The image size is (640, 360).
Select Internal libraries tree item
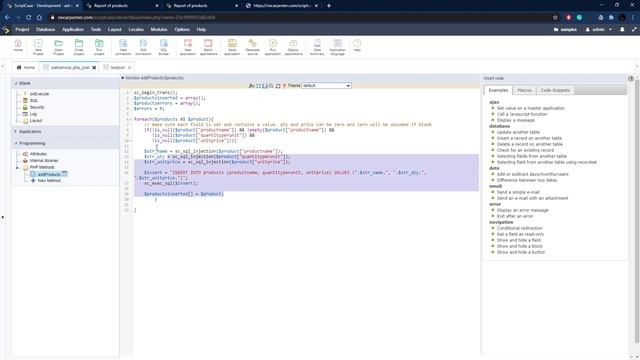coord(44,160)
